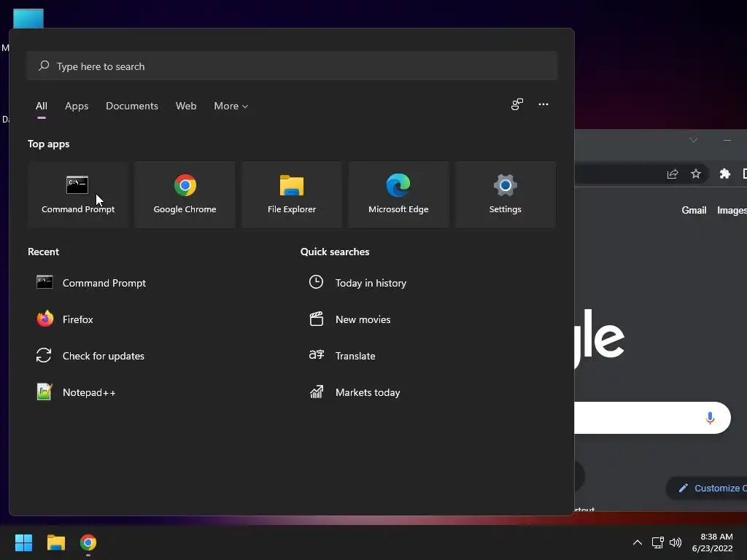Expand the More filter dropdown
Screen dimensions: 747x560
click(231, 106)
